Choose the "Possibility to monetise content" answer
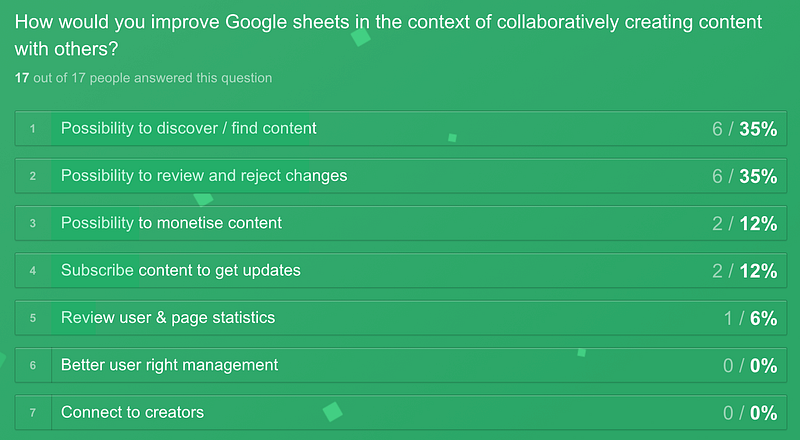 click(171, 223)
